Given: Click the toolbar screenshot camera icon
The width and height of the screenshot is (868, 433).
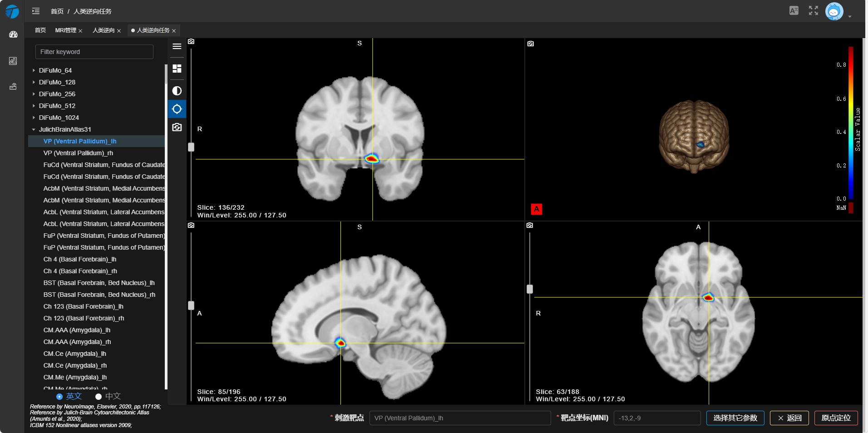Looking at the screenshot, I should coord(177,127).
